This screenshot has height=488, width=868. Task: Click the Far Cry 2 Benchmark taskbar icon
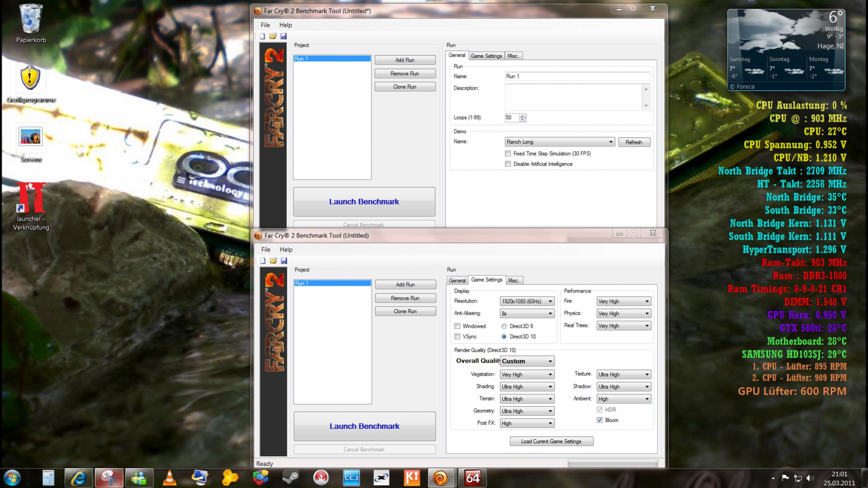441,478
